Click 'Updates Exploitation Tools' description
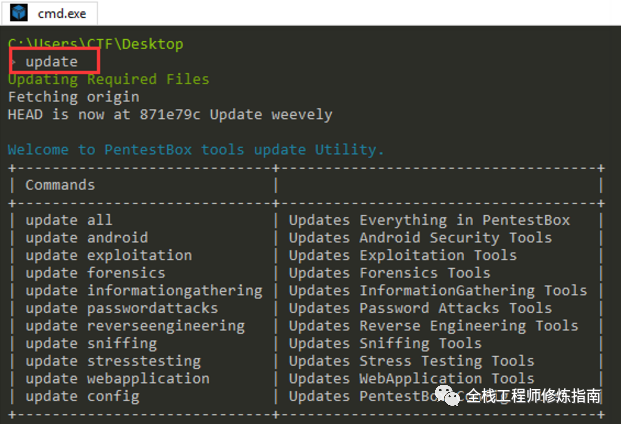The image size is (621, 424). point(403,255)
